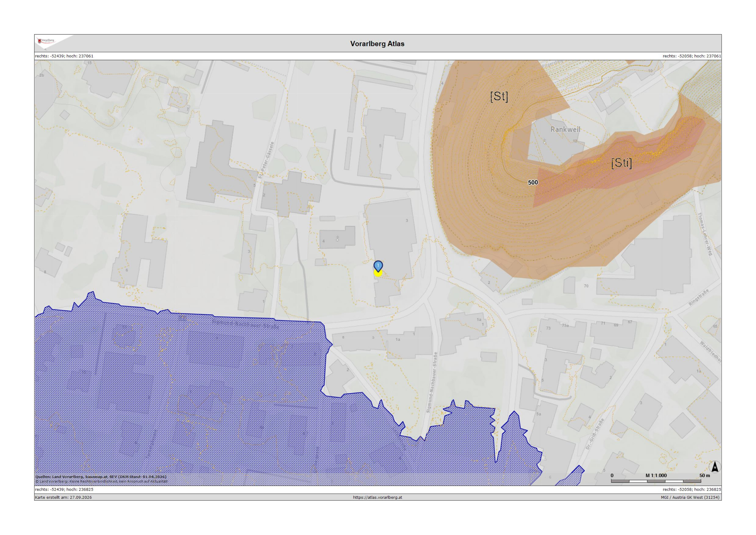Click the Thomas-Lehrer-Weg street label
This screenshot has width=756, height=535.
tap(705, 234)
